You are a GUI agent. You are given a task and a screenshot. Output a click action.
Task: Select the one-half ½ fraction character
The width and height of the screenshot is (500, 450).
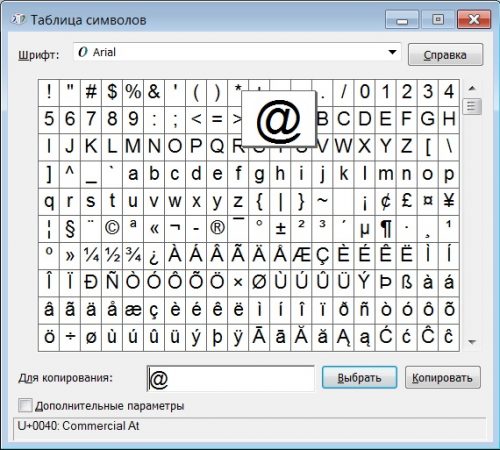pos(112,256)
